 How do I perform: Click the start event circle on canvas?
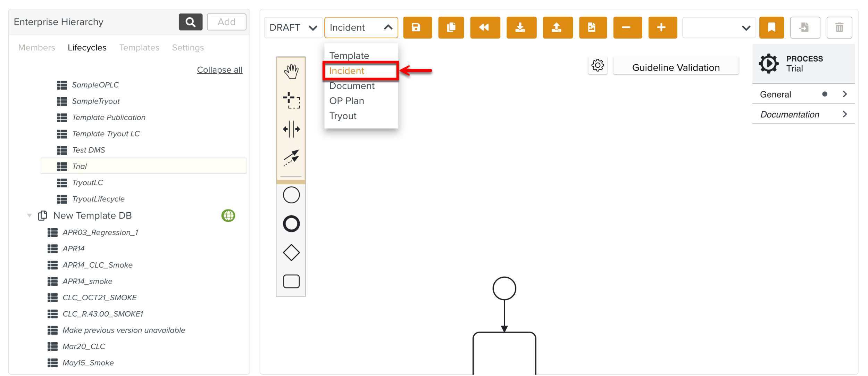pos(504,288)
